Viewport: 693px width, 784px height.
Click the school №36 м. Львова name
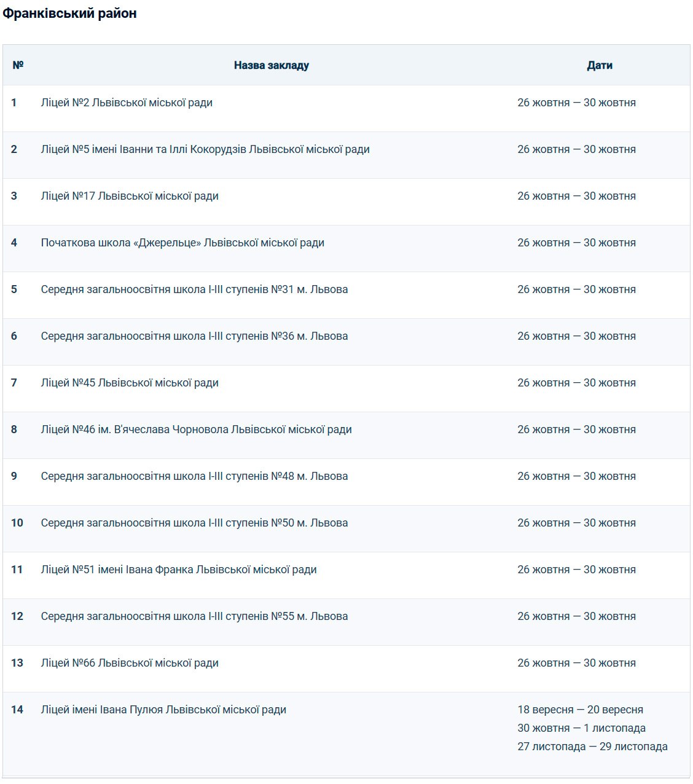coord(194,336)
